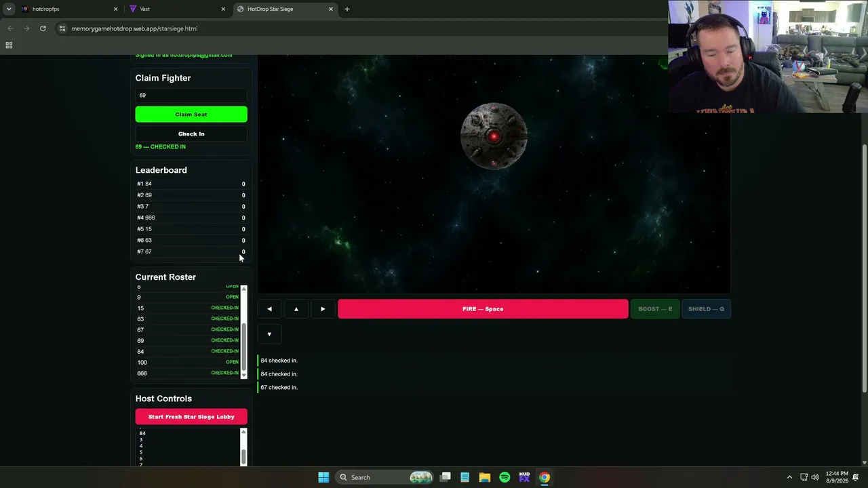Screen dimensions: 868x488
Task: Open the notifications bell in the tray
Action: 856,477
